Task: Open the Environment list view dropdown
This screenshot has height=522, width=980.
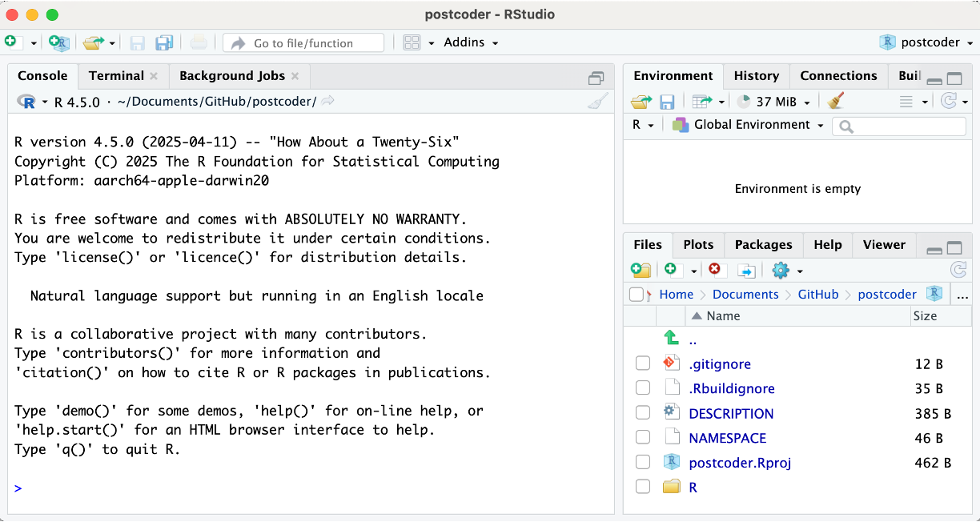Action: [914, 102]
